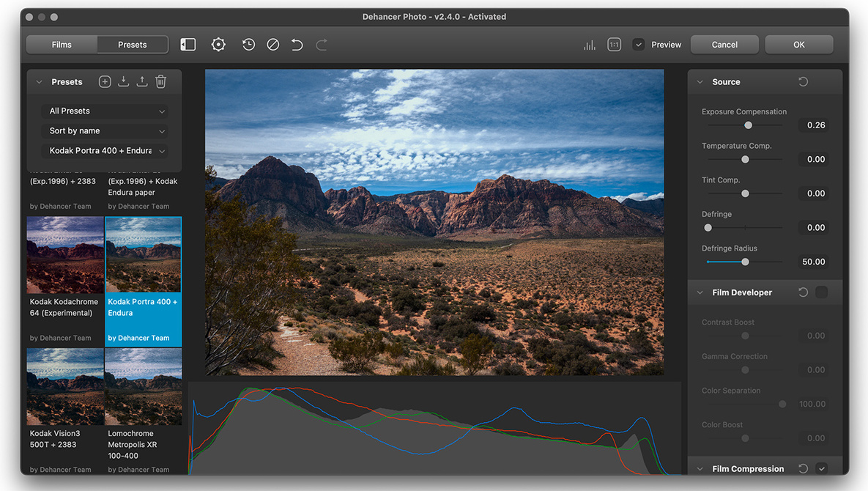Image resolution: width=868 pixels, height=491 pixels.
Task: Click the Cancel button
Action: (724, 45)
